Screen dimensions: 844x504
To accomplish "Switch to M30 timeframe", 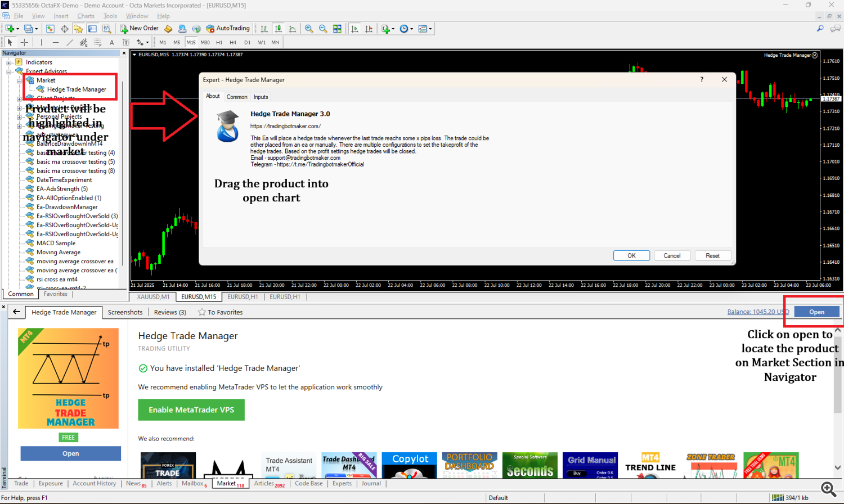I will coord(205,42).
